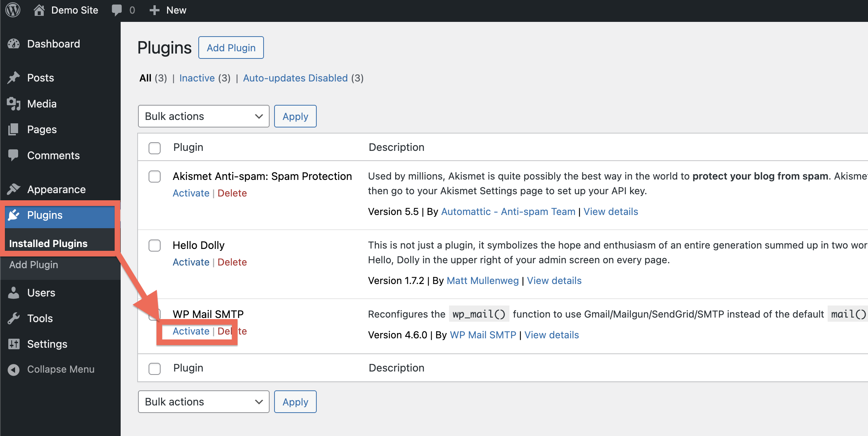Open the top Bulk actions dropdown
Image resolution: width=868 pixels, height=436 pixels.
tap(203, 116)
